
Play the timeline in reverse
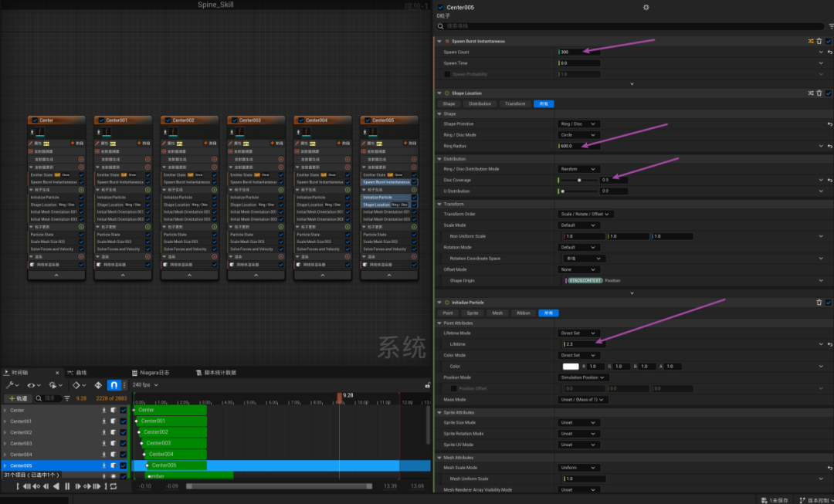(56, 486)
